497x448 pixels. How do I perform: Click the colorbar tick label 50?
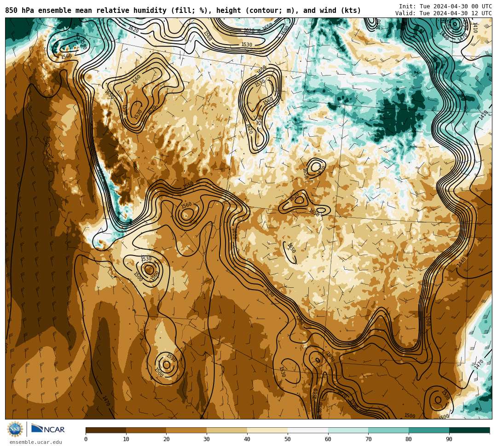[x=288, y=439]
